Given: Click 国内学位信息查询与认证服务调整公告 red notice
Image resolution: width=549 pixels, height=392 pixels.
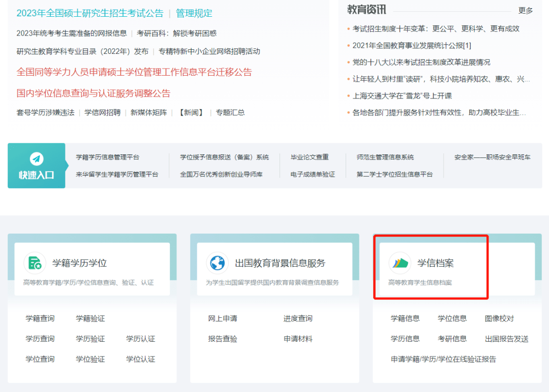Looking at the screenshot, I should coord(94,93).
